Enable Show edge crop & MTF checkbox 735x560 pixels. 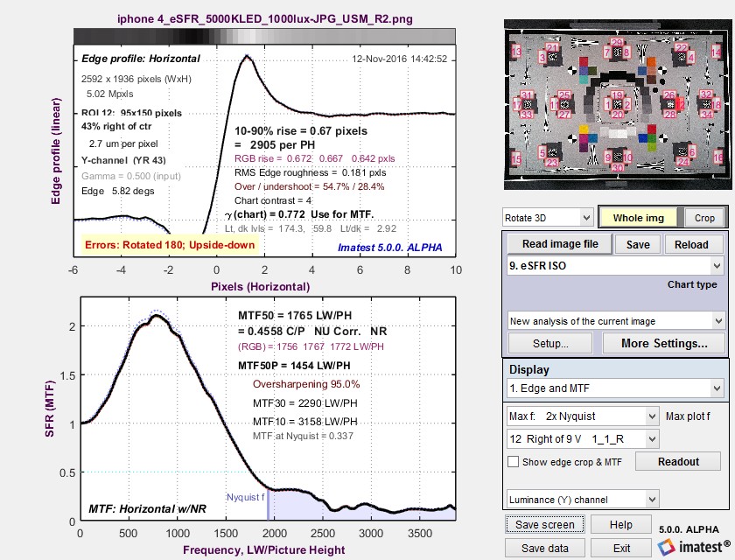point(514,462)
